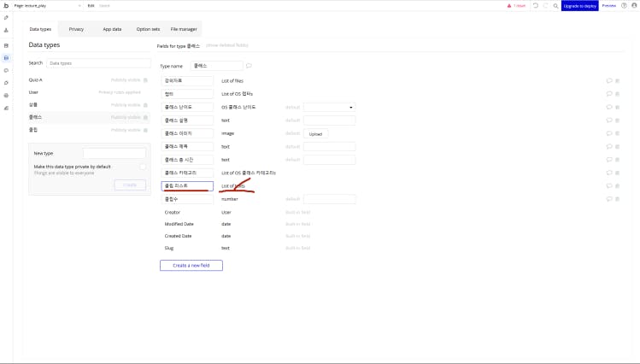Focus the New type name field
Screen dimensions: 640x364
(114, 153)
